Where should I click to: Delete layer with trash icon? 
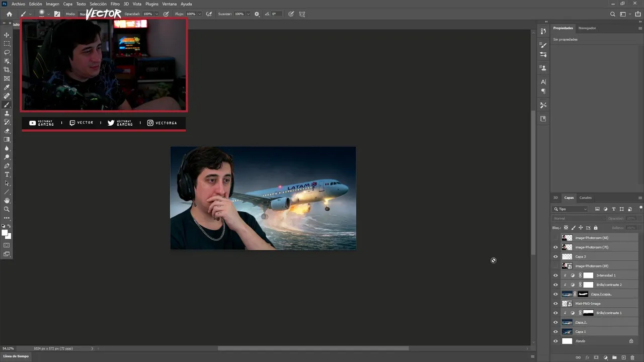[632, 357]
